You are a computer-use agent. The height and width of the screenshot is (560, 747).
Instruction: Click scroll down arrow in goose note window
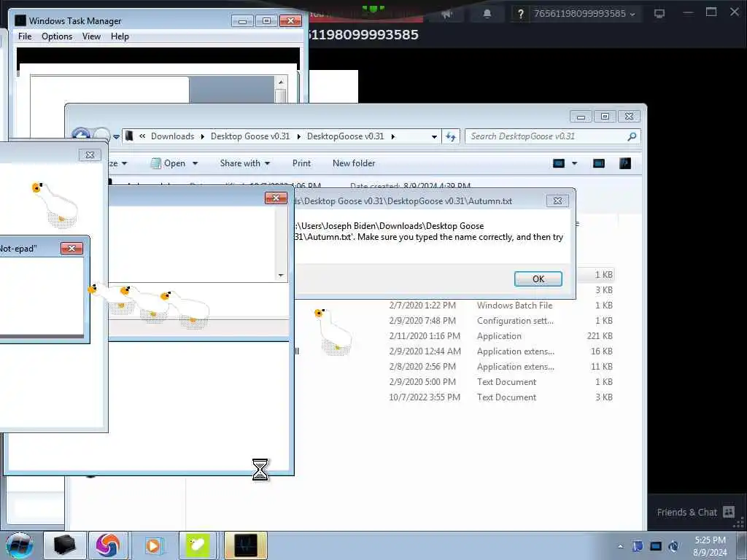click(x=281, y=275)
